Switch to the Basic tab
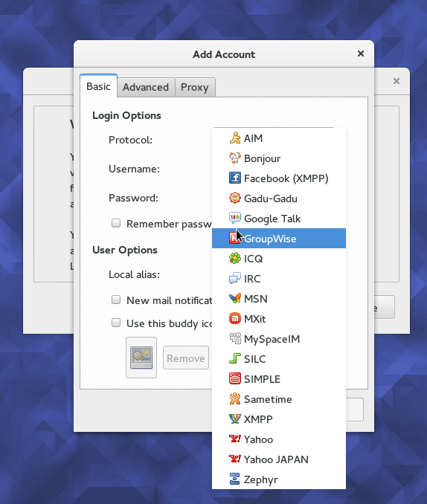 click(x=98, y=86)
